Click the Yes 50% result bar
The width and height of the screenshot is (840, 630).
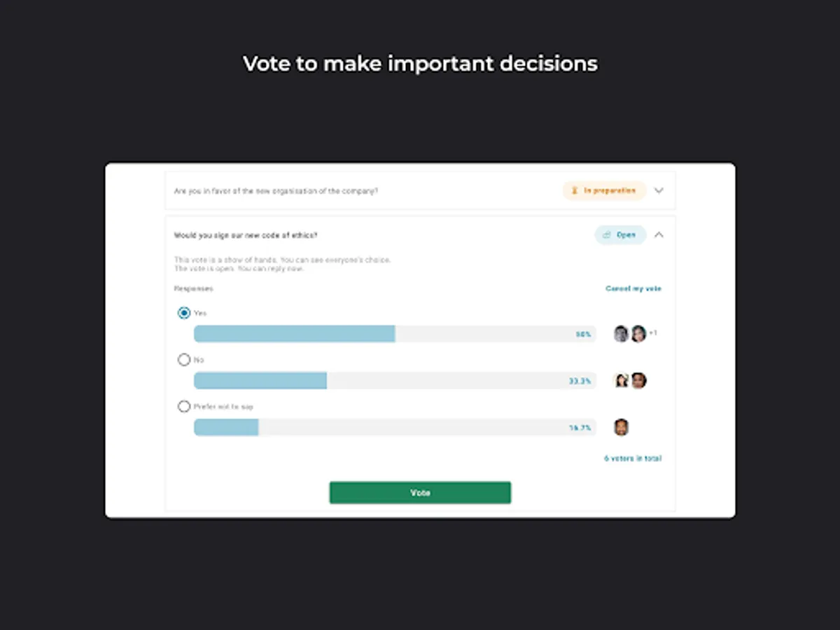(394, 334)
